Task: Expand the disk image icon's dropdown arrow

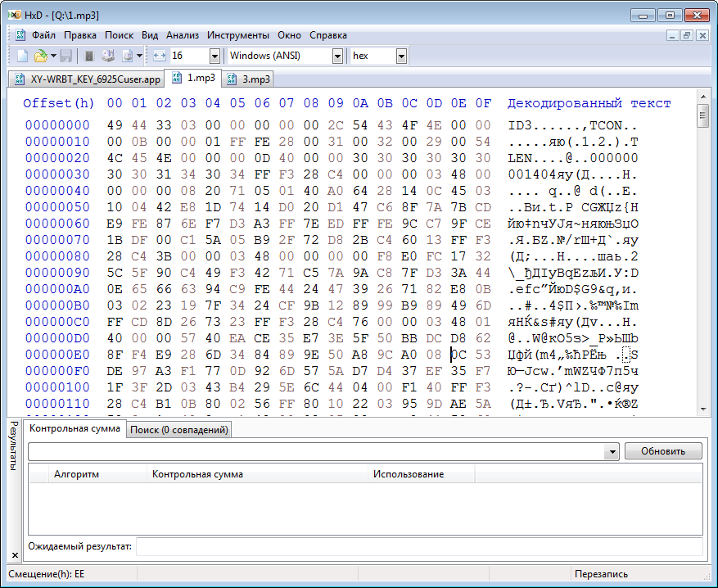Action: [139, 56]
